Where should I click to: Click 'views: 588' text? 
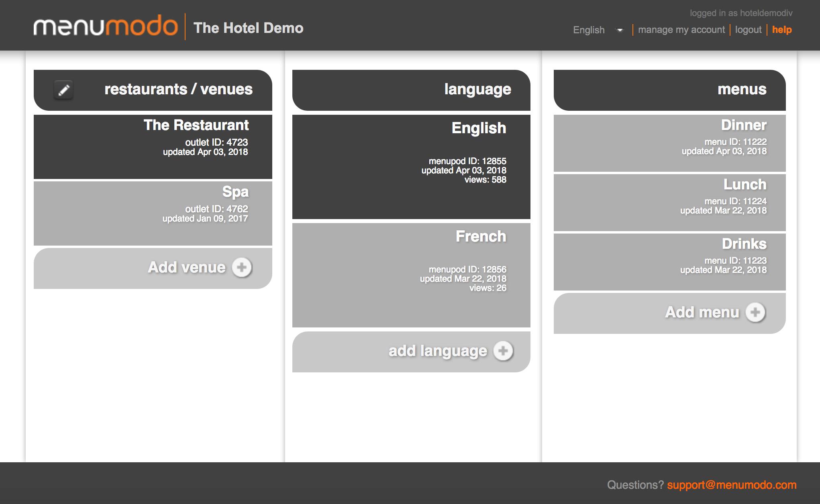(x=485, y=180)
